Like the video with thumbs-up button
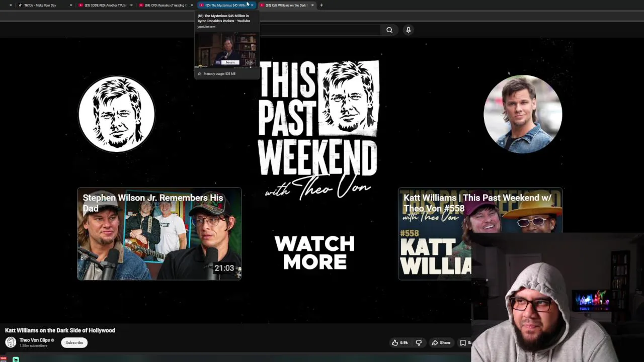Screen dimensions: 644x362 (x=400, y=343)
